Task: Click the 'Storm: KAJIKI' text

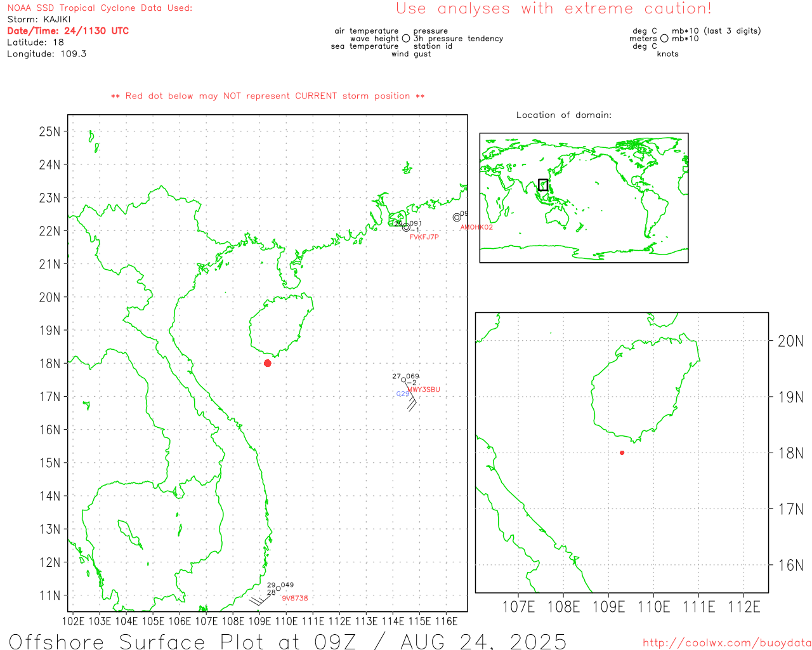Action: click(39, 19)
